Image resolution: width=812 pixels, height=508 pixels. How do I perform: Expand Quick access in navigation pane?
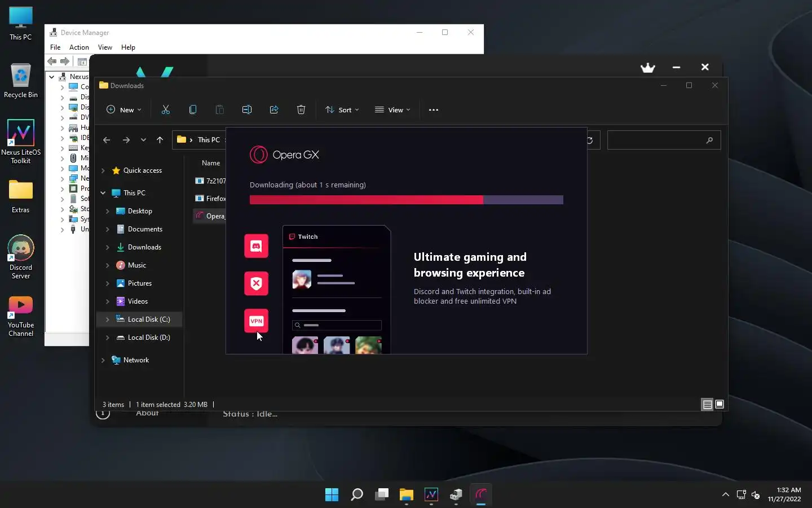tap(103, 170)
